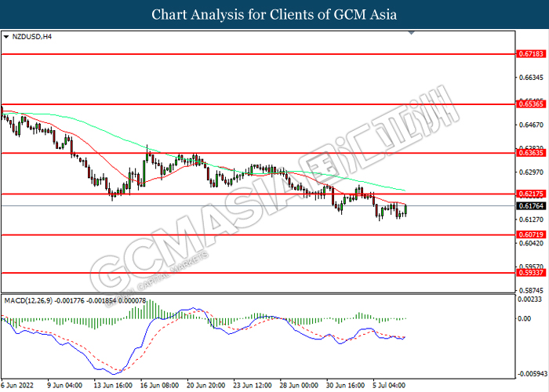Select the 0.63635 red level label
The height and width of the screenshot is (392, 549).
click(x=531, y=153)
